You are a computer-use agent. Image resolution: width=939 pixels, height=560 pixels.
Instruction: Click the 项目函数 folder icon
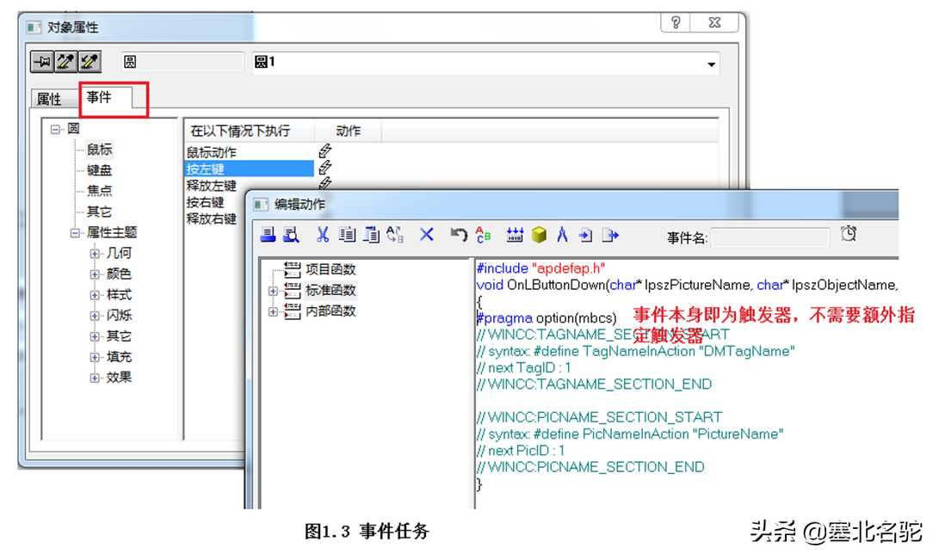pyautogui.click(x=293, y=269)
